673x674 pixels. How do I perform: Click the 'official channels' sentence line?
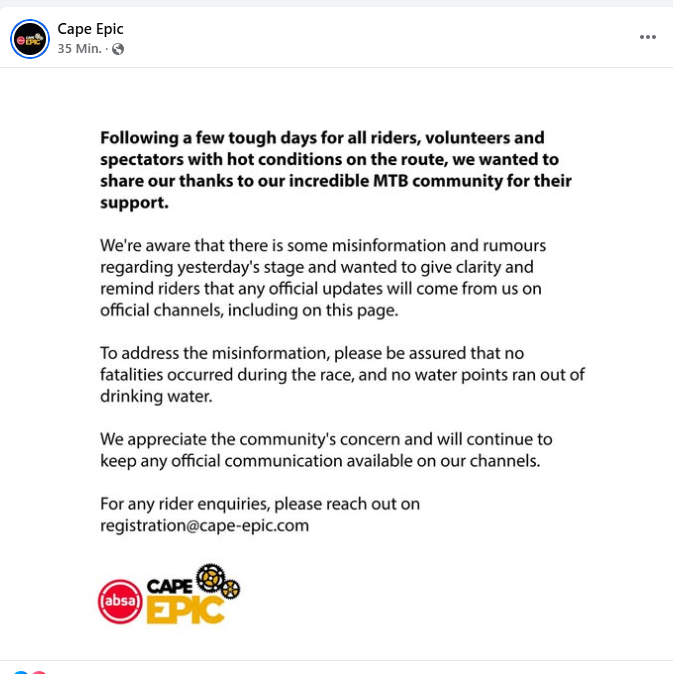[249, 310]
